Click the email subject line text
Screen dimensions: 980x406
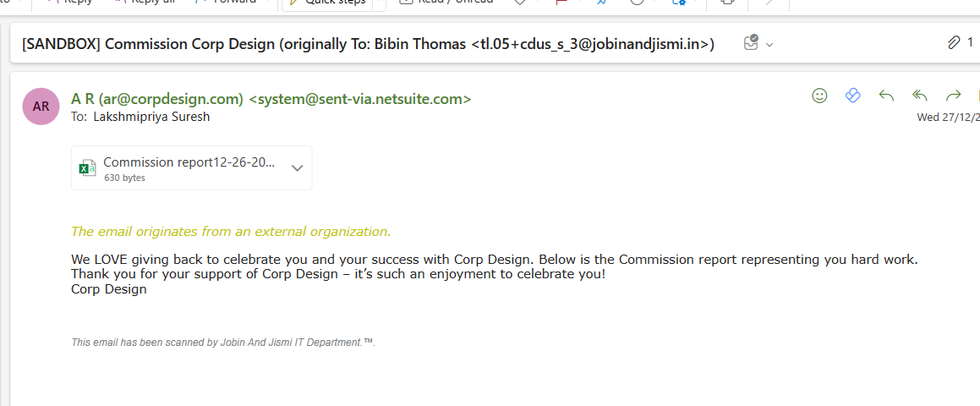368,44
